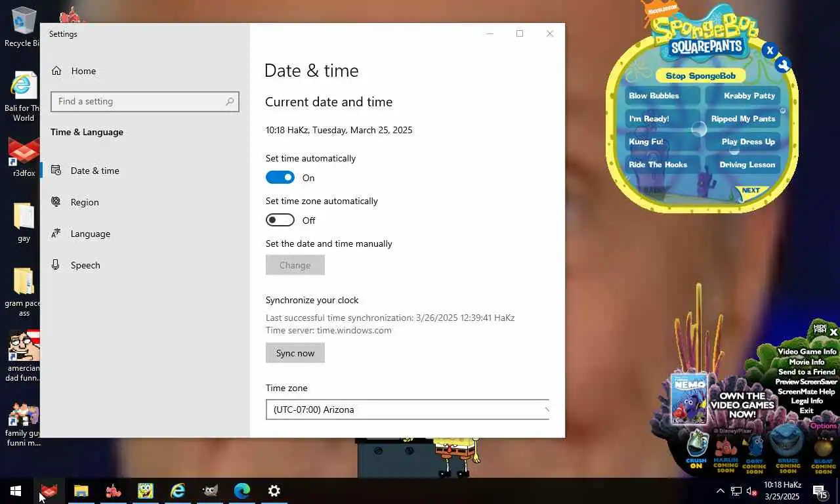This screenshot has width=840, height=504.
Task: Show hidden system tray icons chevron
Action: pos(720,491)
